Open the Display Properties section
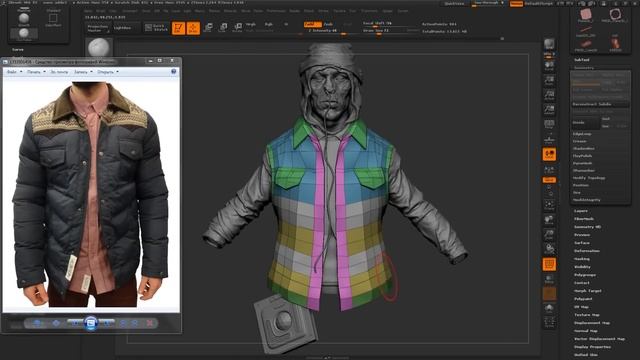640x360 pixels. pos(593,347)
